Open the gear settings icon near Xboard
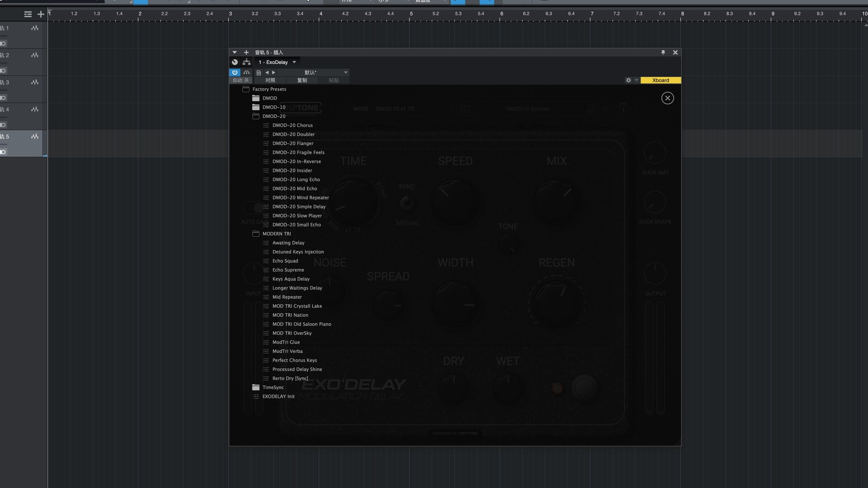868x488 pixels. click(628, 80)
